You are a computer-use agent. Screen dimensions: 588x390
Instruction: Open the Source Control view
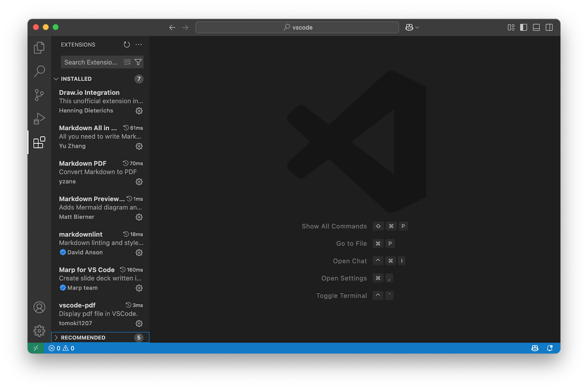(x=39, y=95)
